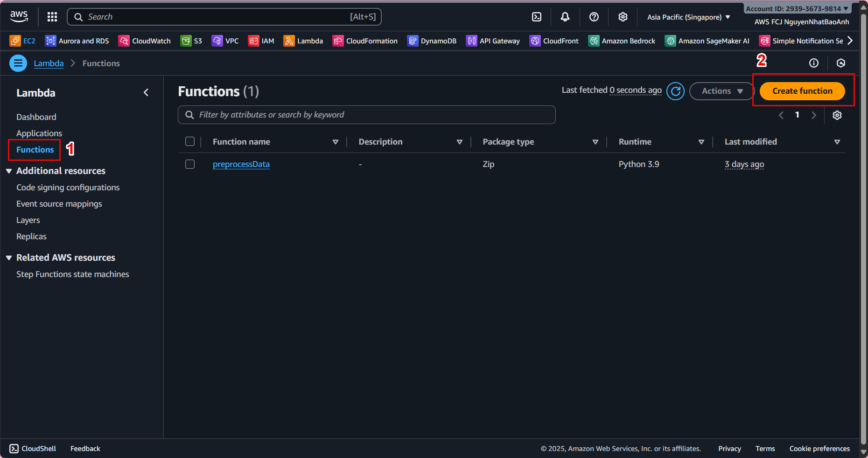Click the AWS logo home icon
Image resolution: width=868 pixels, height=458 pixels.
(x=19, y=17)
